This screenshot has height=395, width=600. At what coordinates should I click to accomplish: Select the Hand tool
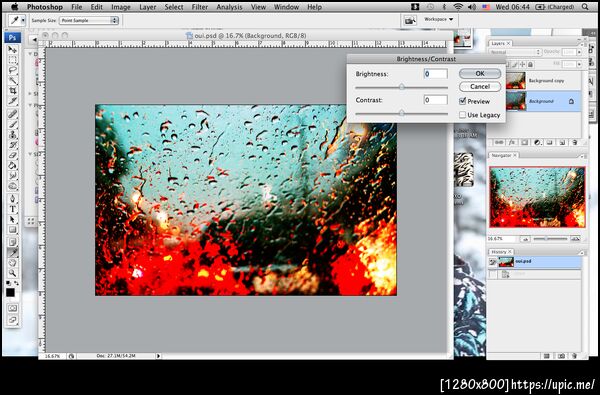[x=13, y=263]
